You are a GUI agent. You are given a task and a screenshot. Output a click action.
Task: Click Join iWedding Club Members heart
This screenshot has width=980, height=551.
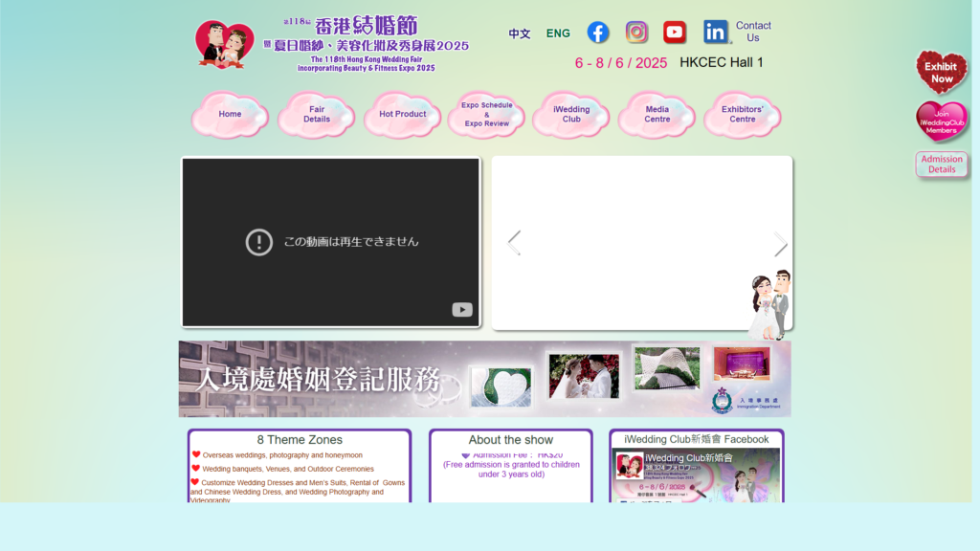942,121
